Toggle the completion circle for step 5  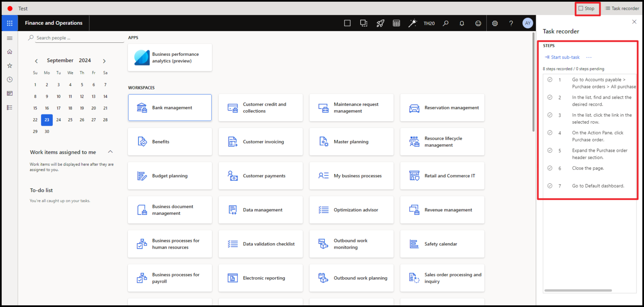point(550,150)
